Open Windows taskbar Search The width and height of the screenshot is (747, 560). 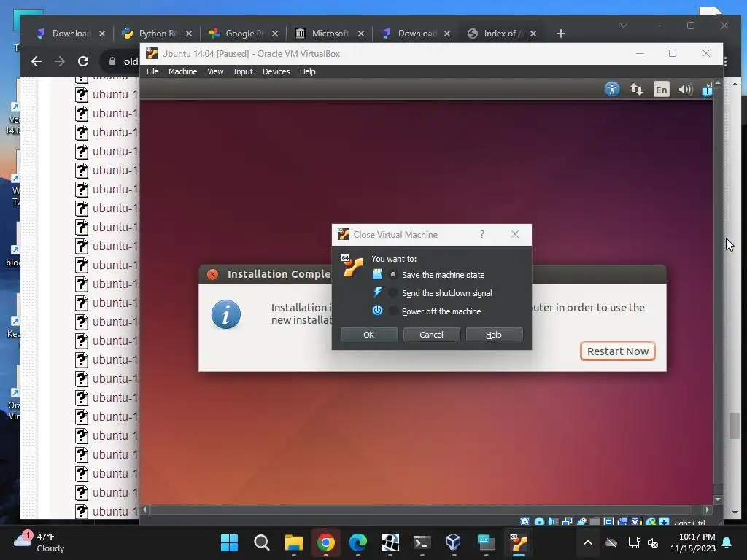coord(262,542)
